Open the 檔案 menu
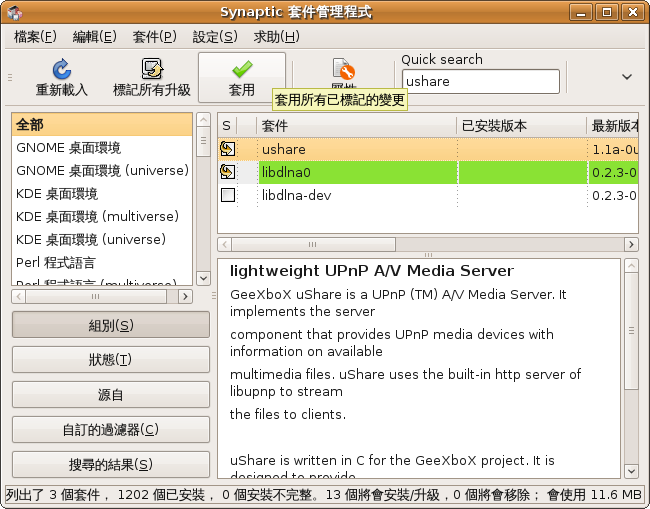Viewport: 650px width, 509px height. click(35, 37)
